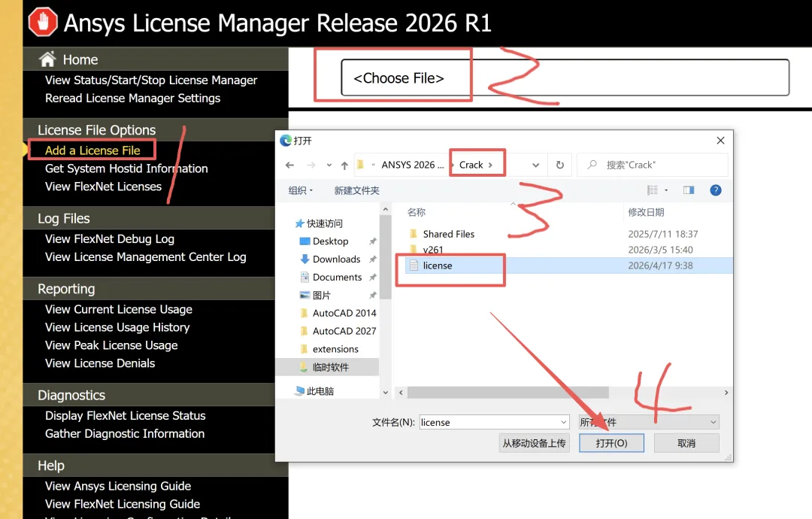
Task: Click the Downloads arrow icon in sidebar
Action: click(304, 259)
